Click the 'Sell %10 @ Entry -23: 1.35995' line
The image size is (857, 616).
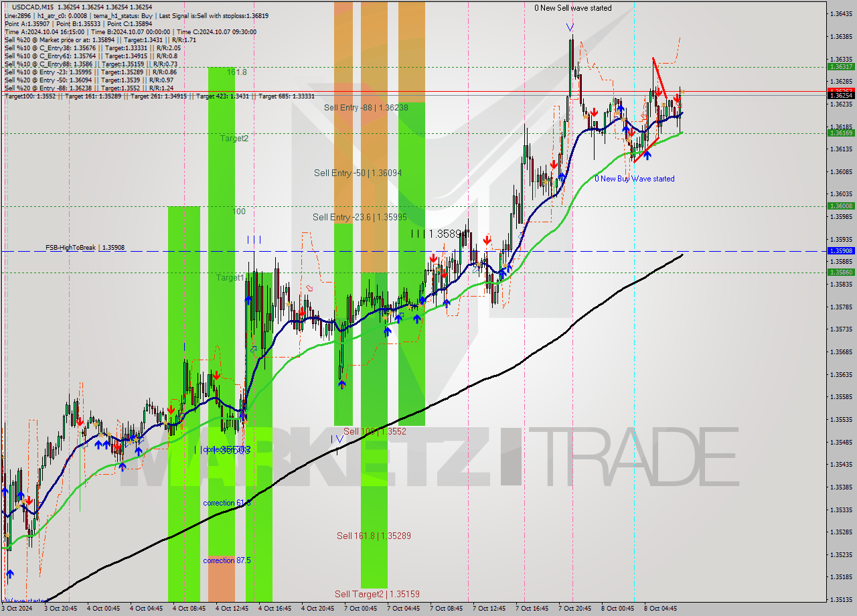(x=90, y=72)
